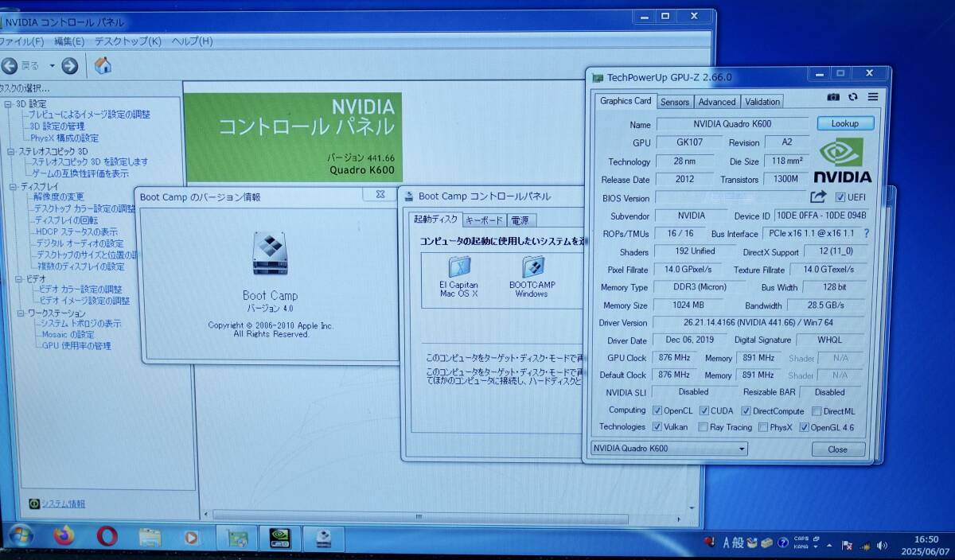Click the NVIDIA Control Panel Back arrow
Screen dimensions: 955x560
coord(10,65)
